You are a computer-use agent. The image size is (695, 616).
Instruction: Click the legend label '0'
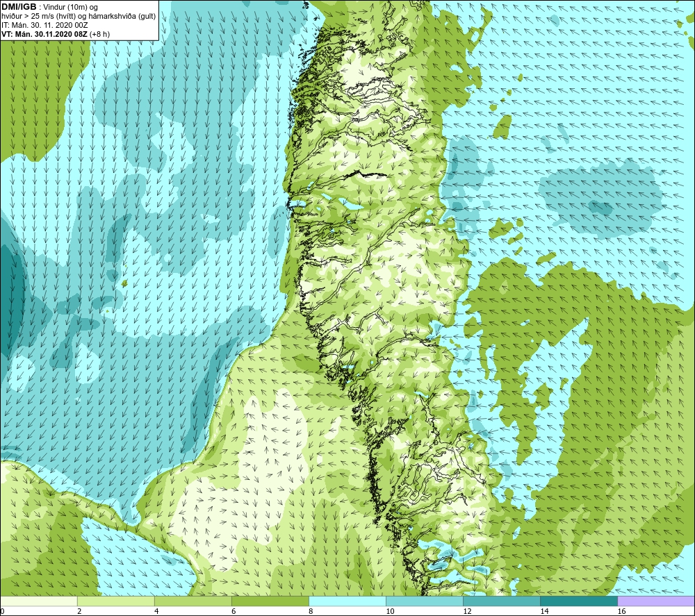[2, 611]
